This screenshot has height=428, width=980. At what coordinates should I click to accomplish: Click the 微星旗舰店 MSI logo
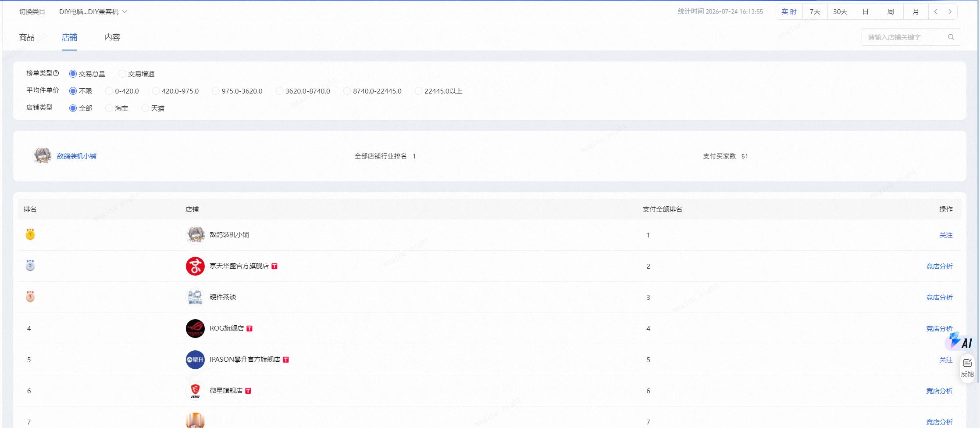195,391
